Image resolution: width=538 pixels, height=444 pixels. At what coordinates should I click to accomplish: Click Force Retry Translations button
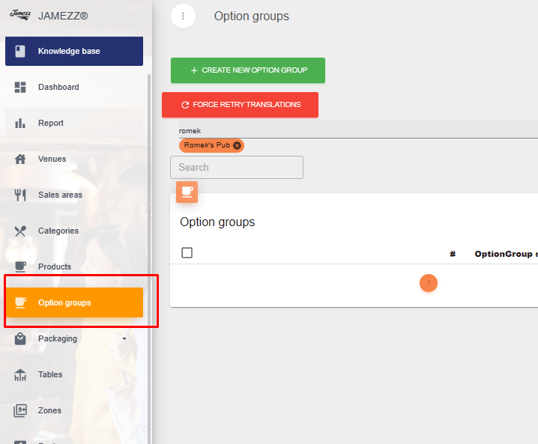click(x=240, y=105)
